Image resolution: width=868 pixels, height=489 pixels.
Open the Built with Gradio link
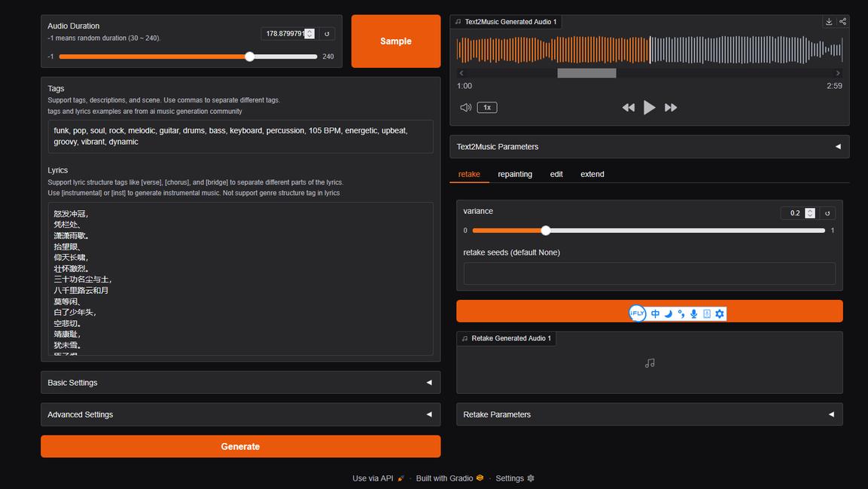449,478
